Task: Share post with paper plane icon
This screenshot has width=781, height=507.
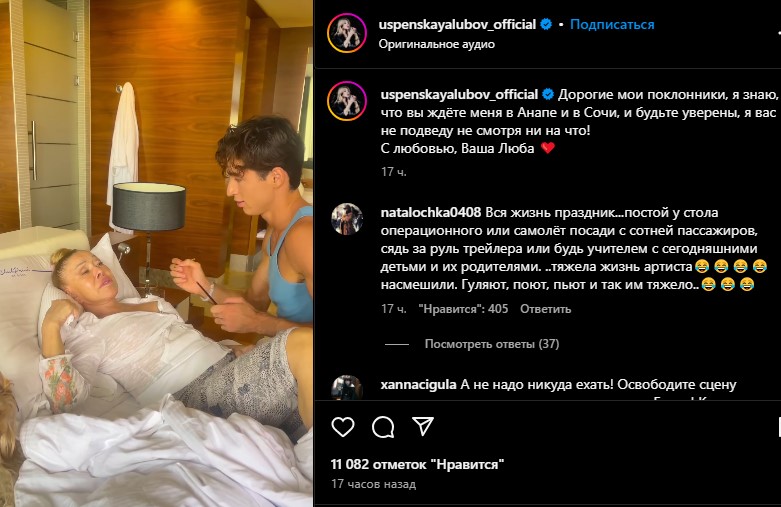Action: pyautogui.click(x=423, y=426)
